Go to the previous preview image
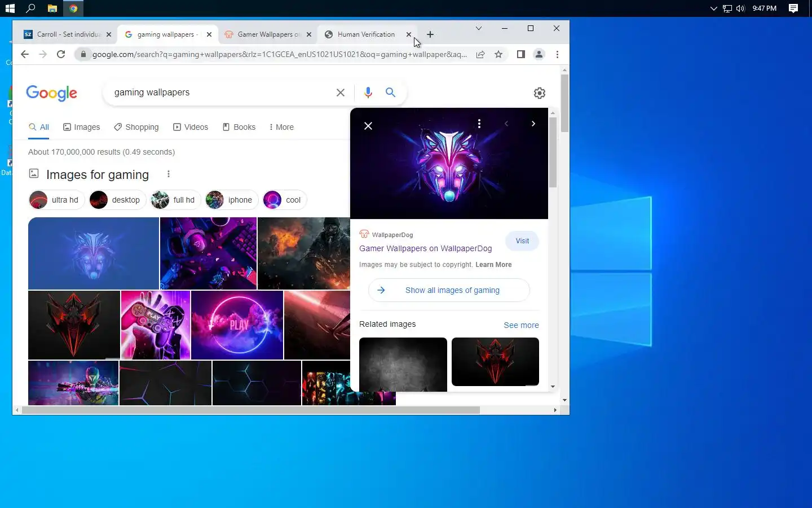 coord(506,124)
